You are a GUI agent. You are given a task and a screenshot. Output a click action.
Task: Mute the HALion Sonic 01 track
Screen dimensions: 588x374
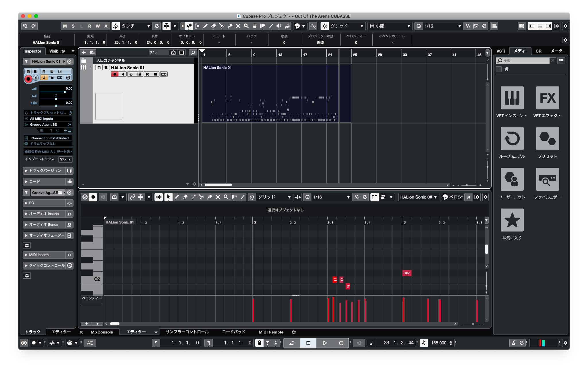98,67
